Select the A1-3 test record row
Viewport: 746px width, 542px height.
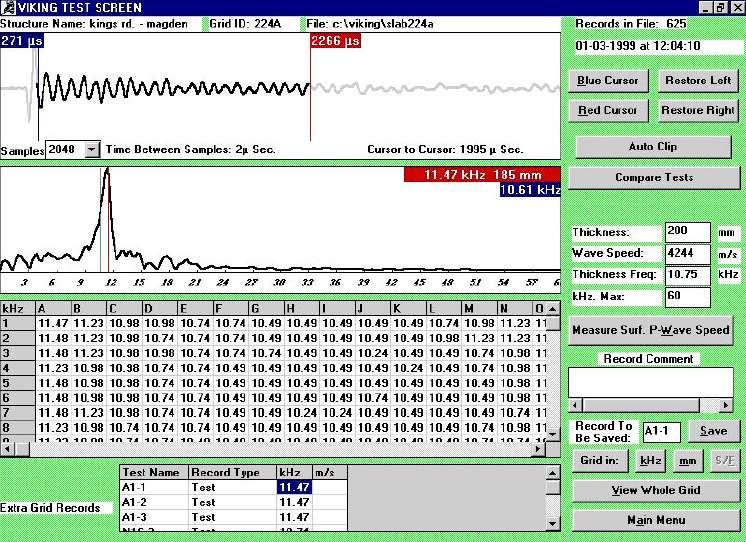tap(233, 517)
